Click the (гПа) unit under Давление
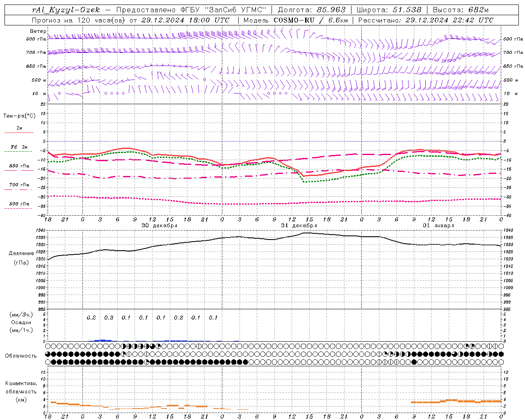Screen dimensions: 525x420 click(21, 262)
